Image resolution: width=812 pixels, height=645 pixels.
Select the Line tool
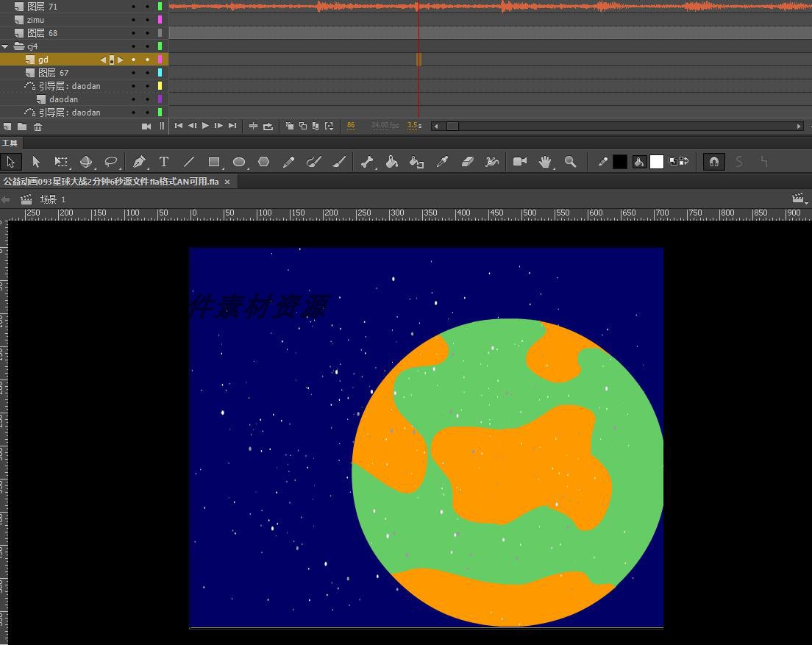click(189, 162)
